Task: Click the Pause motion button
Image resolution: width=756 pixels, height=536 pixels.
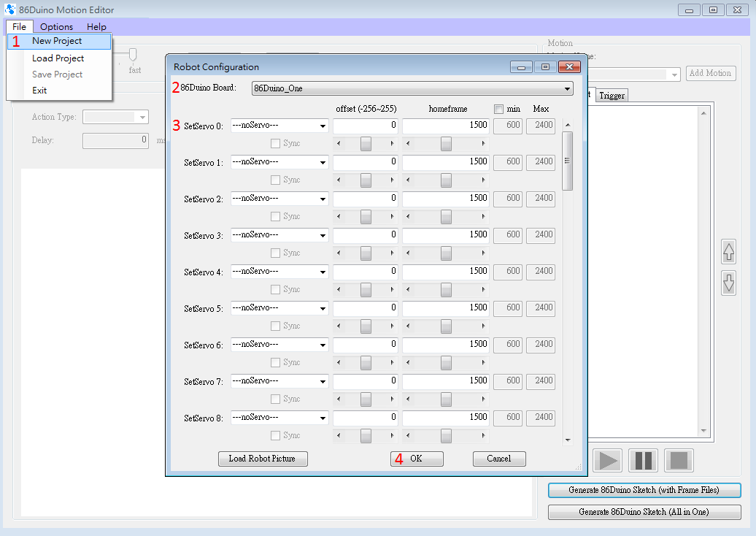Action: click(643, 460)
